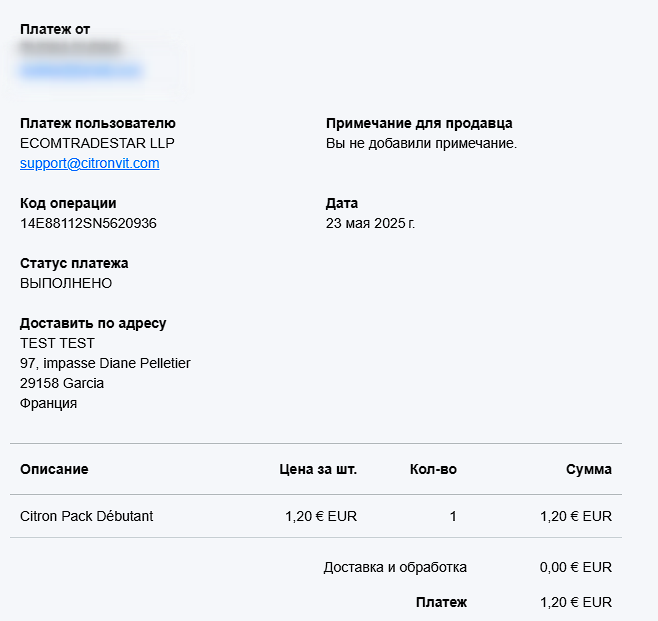
Task: Click the Франция country text
Action: (48, 403)
